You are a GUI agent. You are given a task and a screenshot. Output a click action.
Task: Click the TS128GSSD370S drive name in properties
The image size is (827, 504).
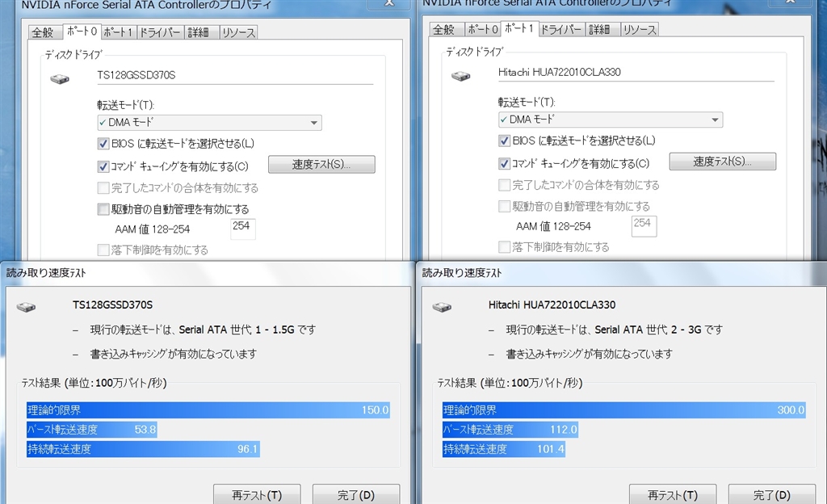136,75
